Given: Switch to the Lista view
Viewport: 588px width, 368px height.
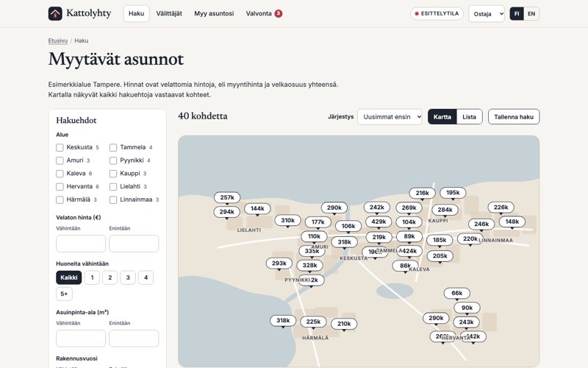Looking at the screenshot, I should pyautogui.click(x=469, y=117).
